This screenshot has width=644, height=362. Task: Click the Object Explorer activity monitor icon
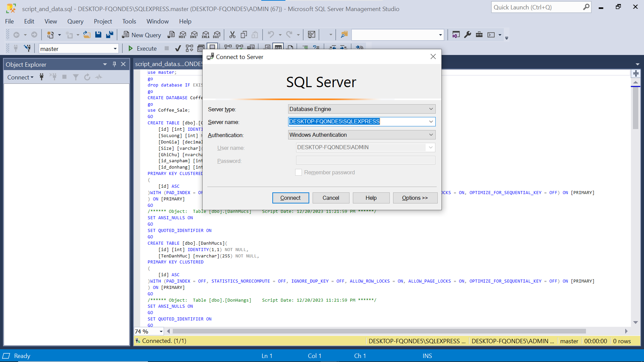(99, 77)
